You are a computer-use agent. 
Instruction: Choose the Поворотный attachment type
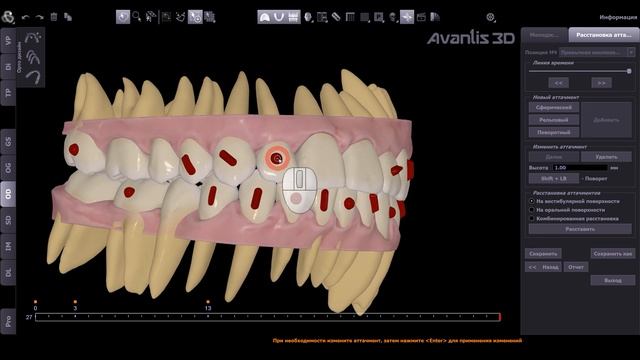click(554, 132)
